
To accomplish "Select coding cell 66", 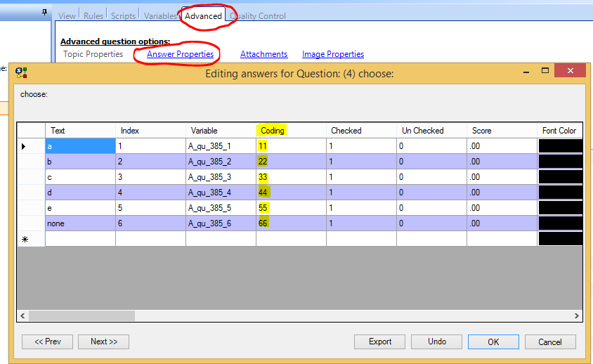I will 291,223.
